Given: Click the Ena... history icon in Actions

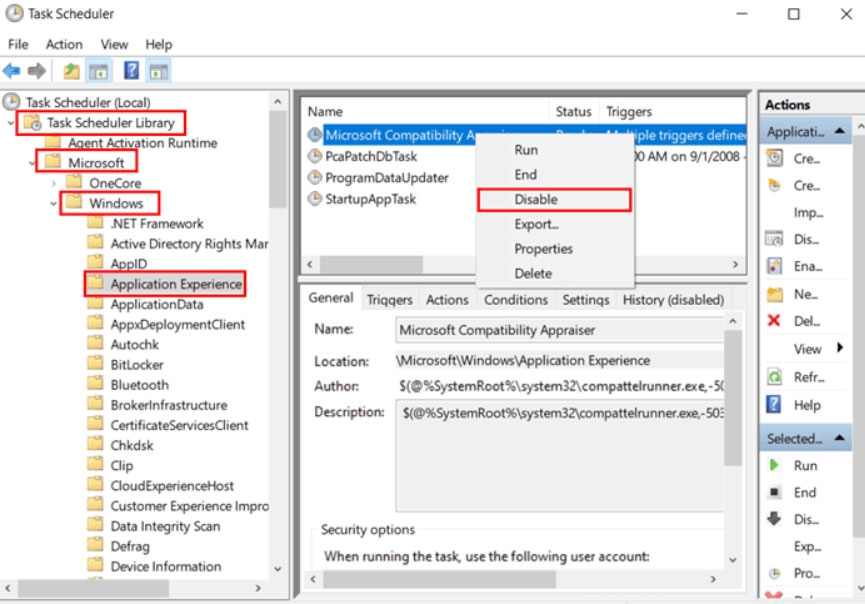Looking at the screenshot, I should [775, 266].
